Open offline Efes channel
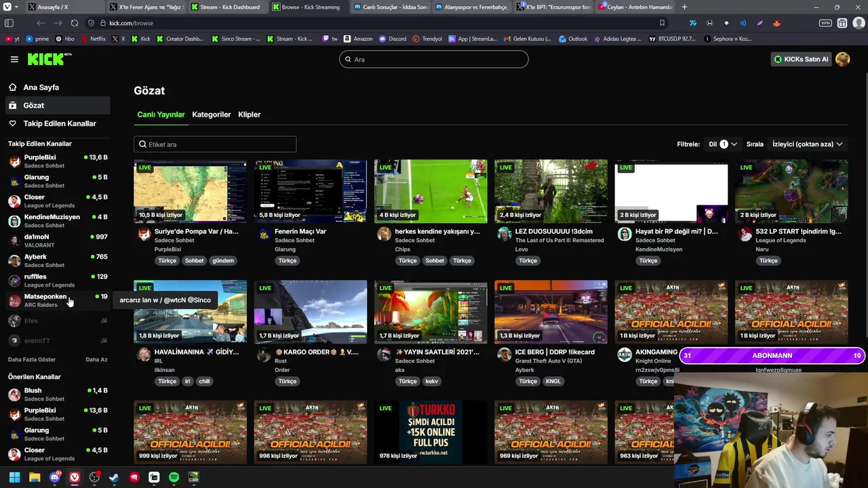Viewport: 868px width, 488px height. [x=58, y=321]
